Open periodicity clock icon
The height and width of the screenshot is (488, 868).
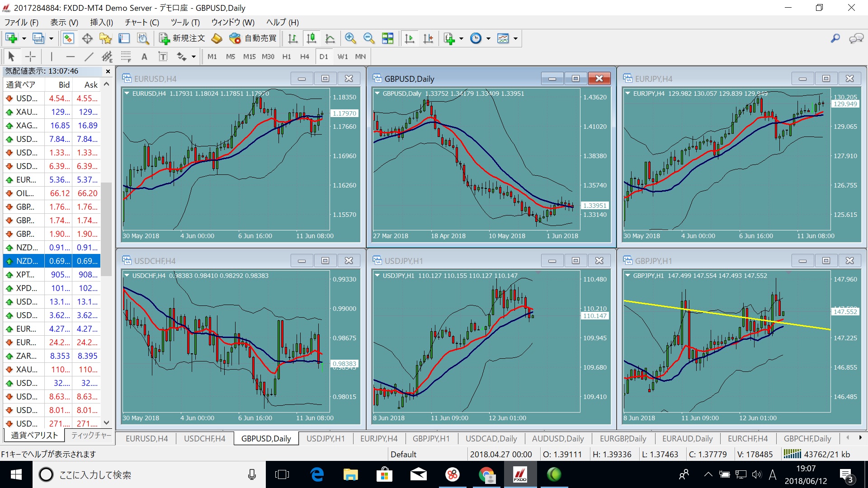pos(476,38)
